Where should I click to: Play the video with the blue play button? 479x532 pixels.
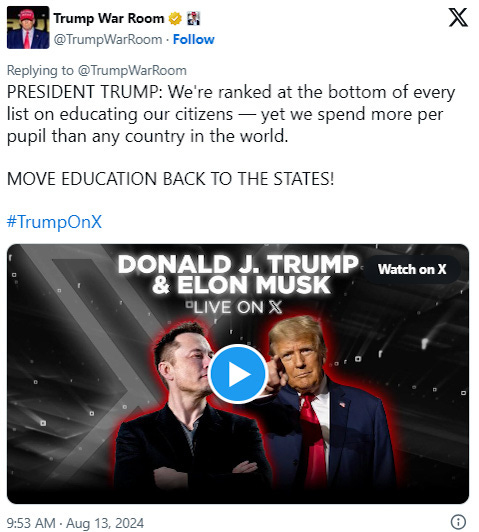[x=237, y=374]
